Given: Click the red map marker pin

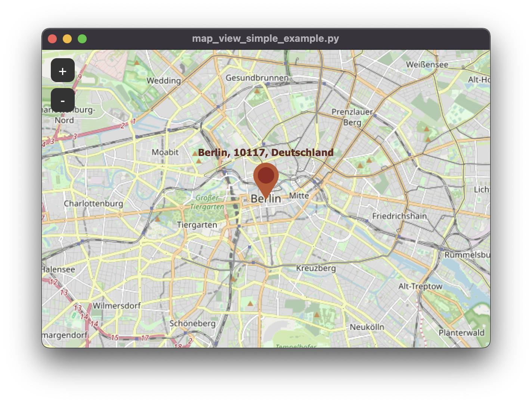Looking at the screenshot, I should coord(266,181).
